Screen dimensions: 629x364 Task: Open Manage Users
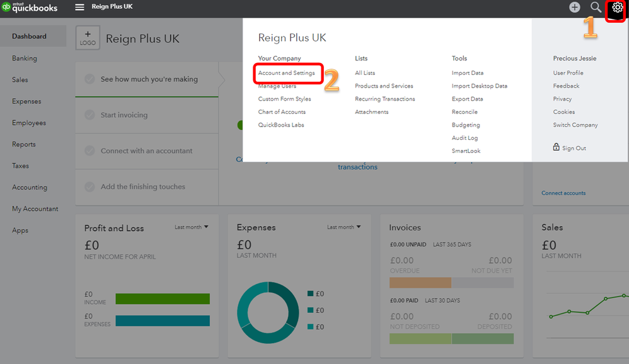point(277,86)
